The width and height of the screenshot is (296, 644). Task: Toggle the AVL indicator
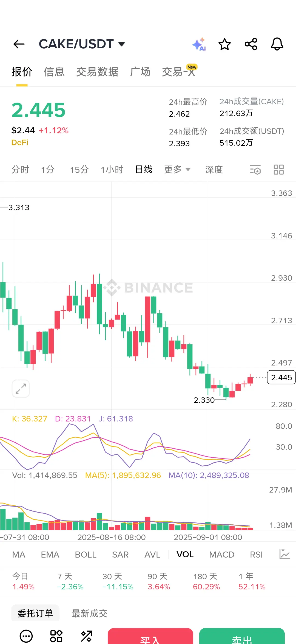point(152,555)
